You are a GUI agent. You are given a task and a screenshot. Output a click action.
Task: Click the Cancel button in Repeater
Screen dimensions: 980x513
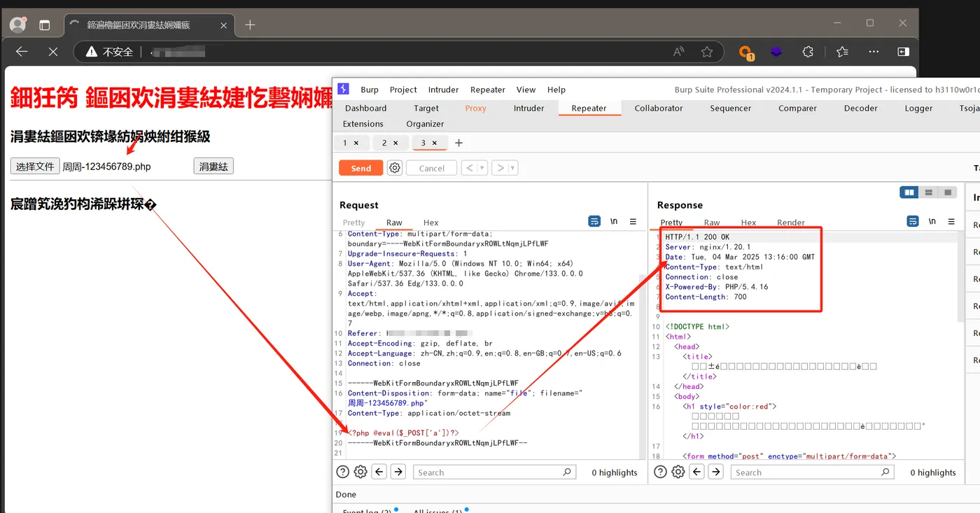[x=432, y=168]
